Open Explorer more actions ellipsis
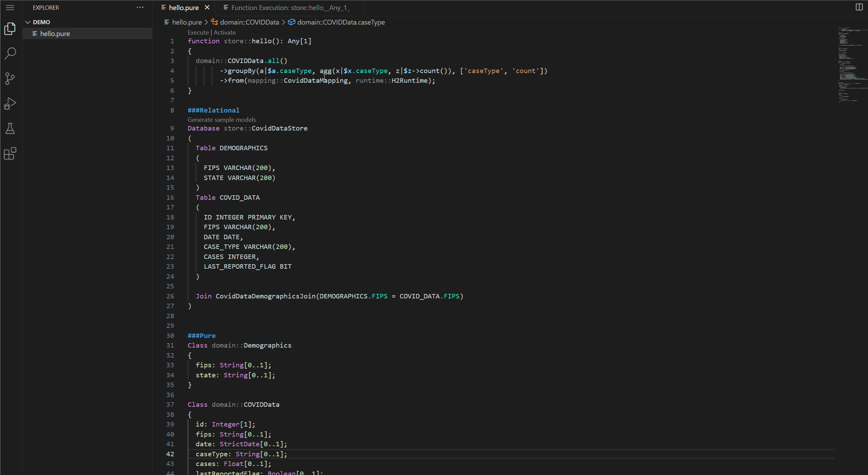This screenshot has width=868, height=475. point(140,7)
